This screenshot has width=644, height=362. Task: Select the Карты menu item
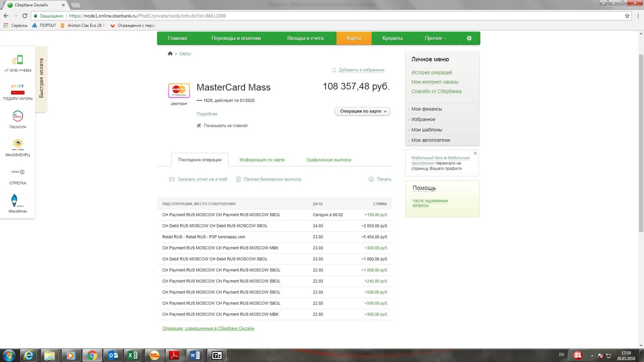(x=354, y=38)
